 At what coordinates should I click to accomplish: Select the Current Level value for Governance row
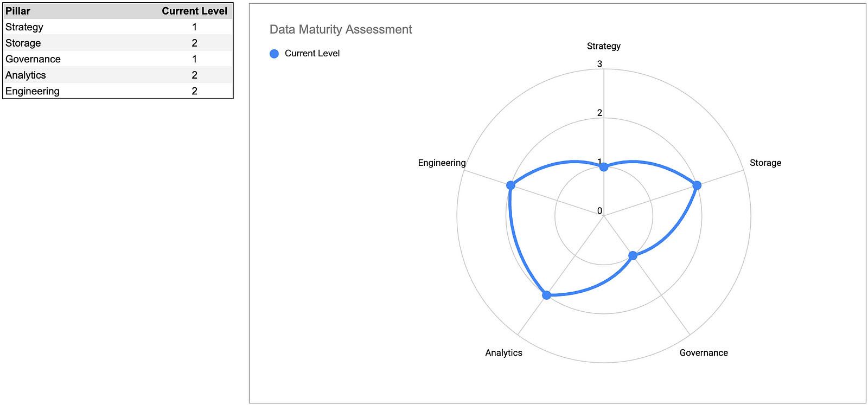coord(194,59)
